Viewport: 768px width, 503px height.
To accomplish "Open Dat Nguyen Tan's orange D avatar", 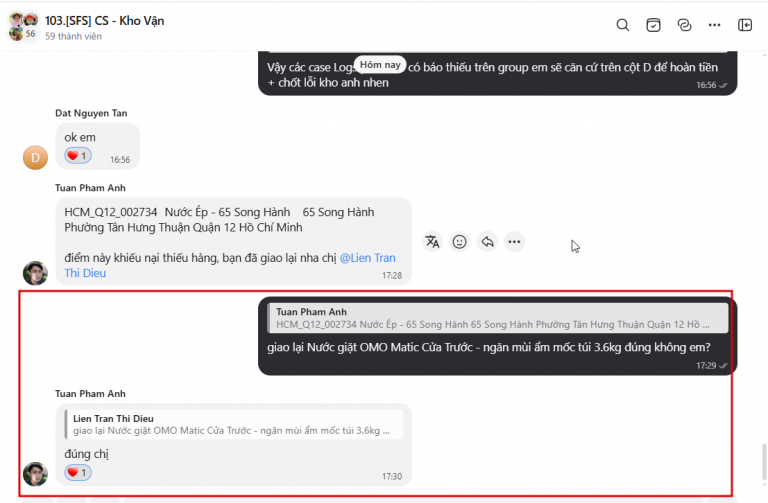I will pos(35,158).
